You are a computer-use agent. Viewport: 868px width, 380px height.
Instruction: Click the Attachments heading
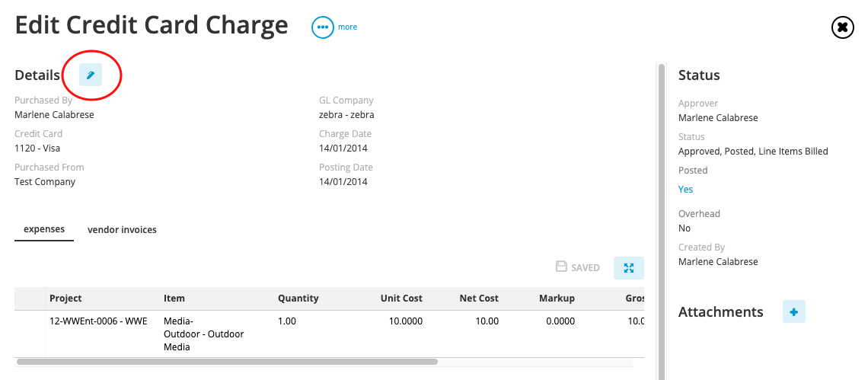pos(721,312)
